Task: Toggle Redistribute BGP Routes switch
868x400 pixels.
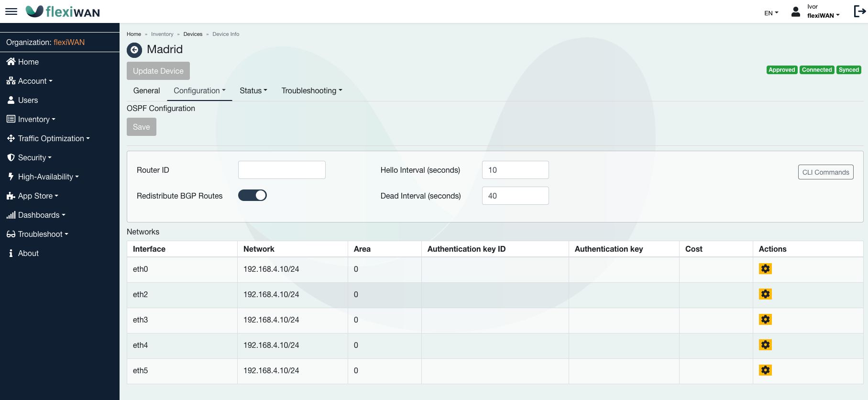Action: point(253,195)
